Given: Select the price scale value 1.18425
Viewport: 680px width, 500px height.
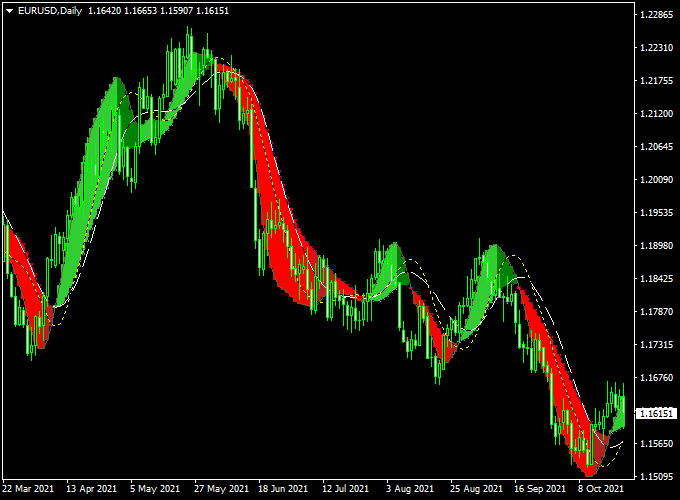Looking at the screenshot, I should point(657,278).
